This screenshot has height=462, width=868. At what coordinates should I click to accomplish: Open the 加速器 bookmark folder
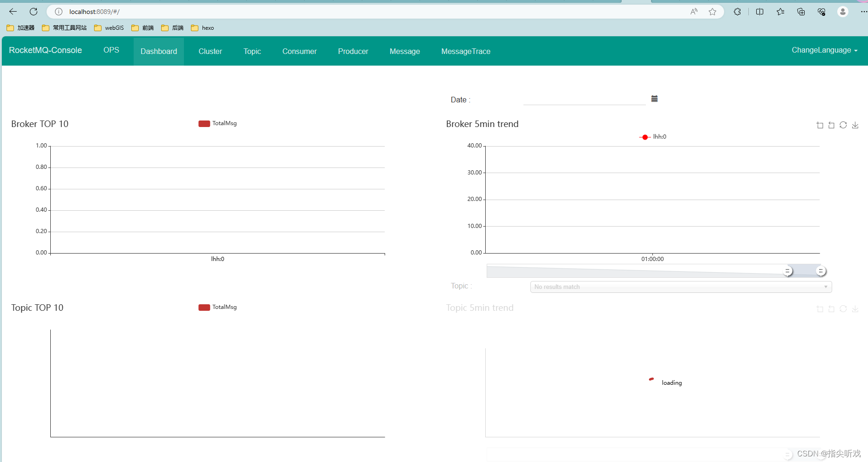[20, 28]
